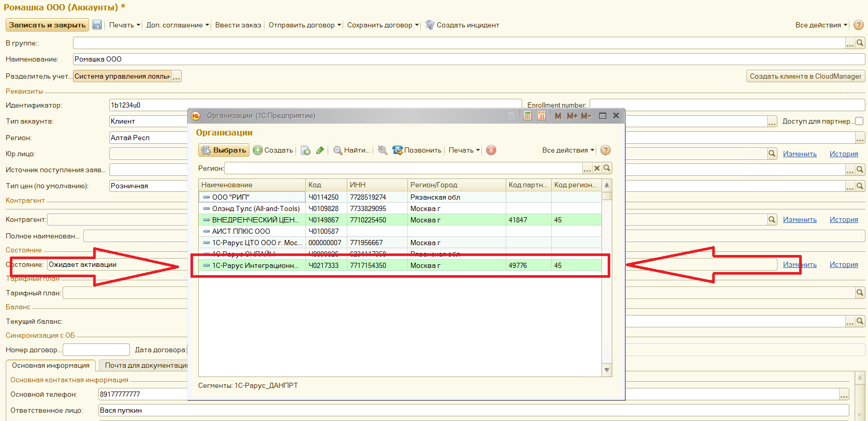Click the Создать инцидент icon
This screenshot has width=868, height=421.
[430, 25]
